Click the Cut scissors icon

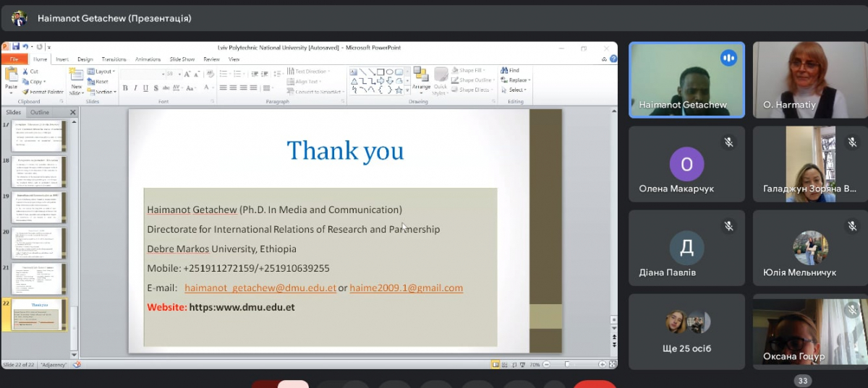tap(25, 72)
